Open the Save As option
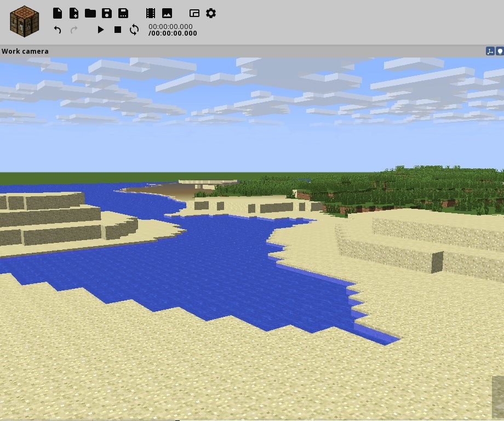This screenshot has width=504, height=421. [123, 13]
